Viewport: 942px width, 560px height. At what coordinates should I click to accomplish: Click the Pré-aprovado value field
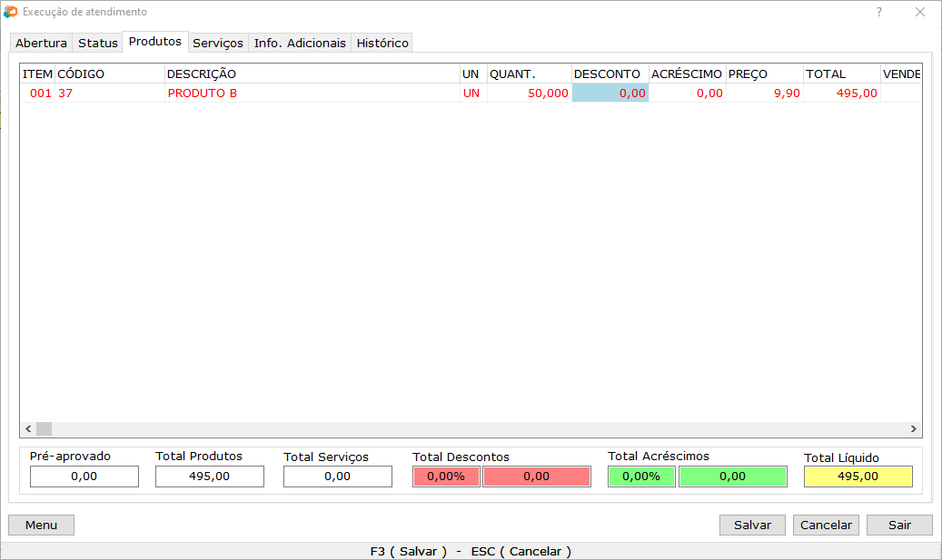click(84, 476)
